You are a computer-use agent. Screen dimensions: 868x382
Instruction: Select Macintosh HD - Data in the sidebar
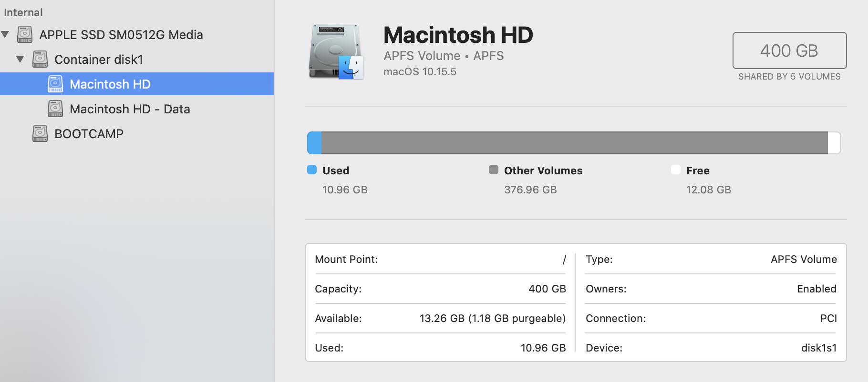point(130,109)
